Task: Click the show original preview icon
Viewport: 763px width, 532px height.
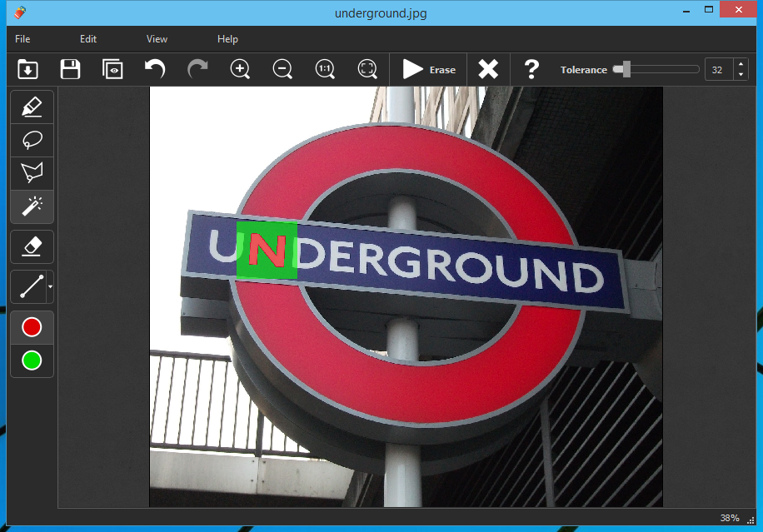Action: click(x=112, y=70)
